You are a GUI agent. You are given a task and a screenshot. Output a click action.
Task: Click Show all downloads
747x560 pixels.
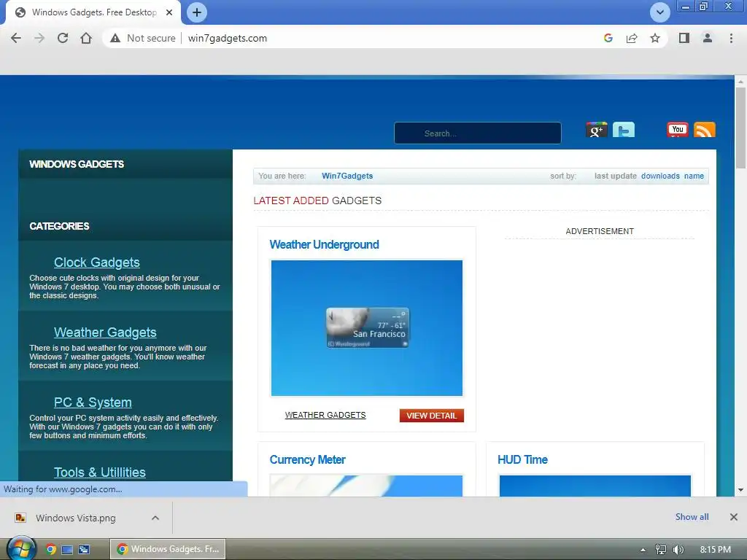[x=692, y=517]
